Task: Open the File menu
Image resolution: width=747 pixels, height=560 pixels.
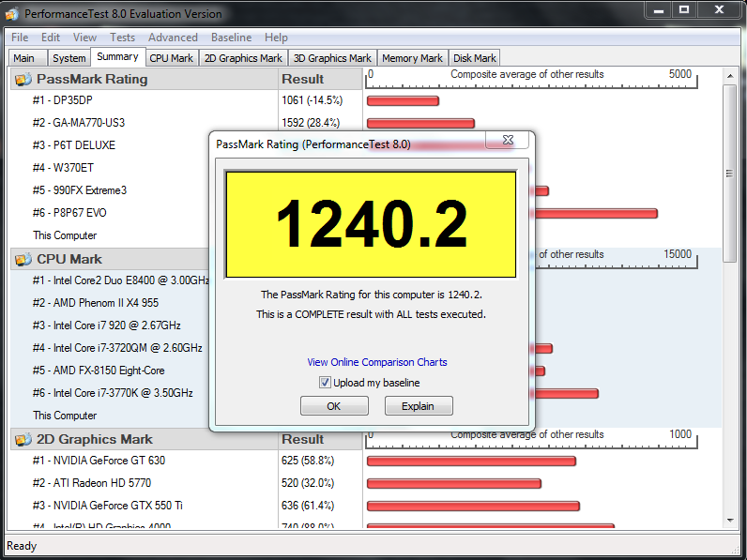Action: tap(20, 38)
